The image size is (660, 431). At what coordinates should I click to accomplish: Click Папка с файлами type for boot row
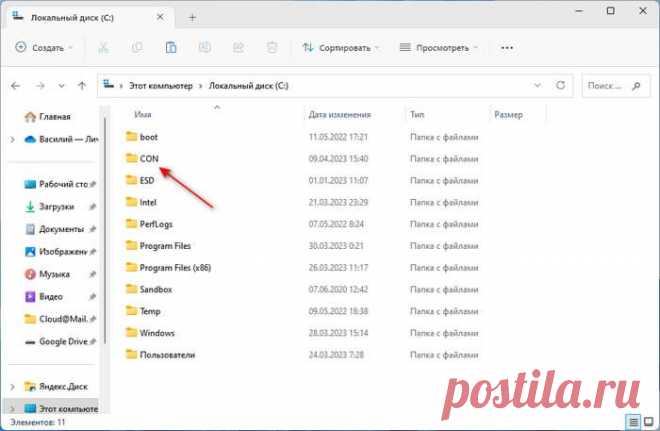click(x=444, y=137)
